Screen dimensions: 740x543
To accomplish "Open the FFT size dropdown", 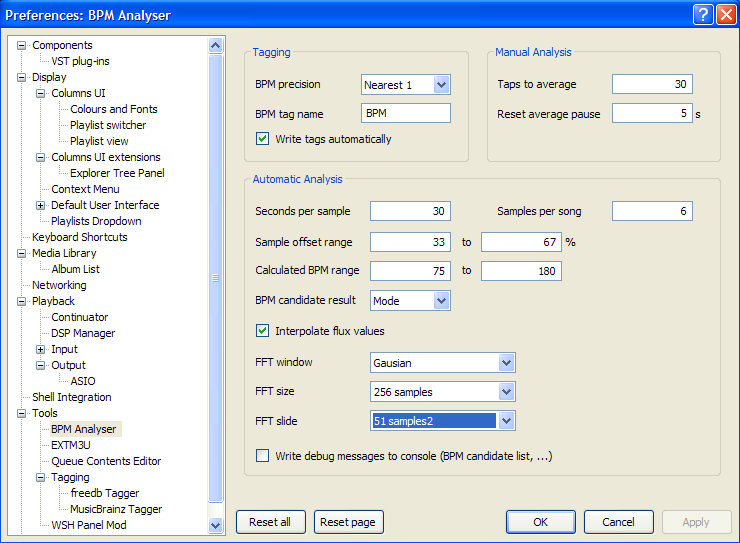I will tap(506, 392).
